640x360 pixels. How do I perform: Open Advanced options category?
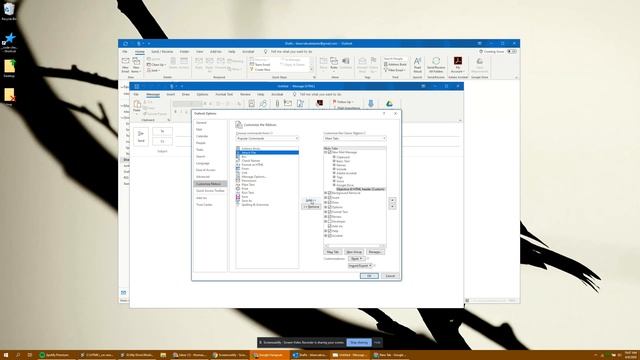click(x=210, y=177)
